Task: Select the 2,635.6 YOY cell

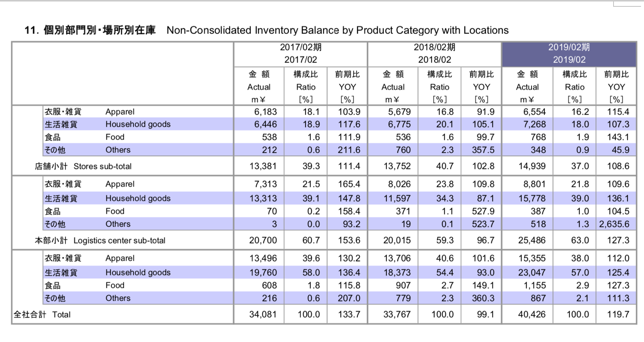Action: coord(614,224)
